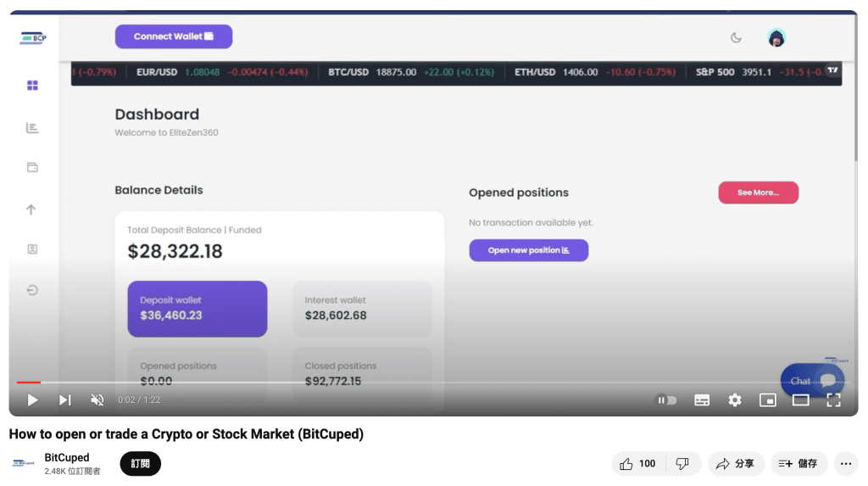The width and height of the screenshot is (868, 486).
Task: Seek on the video progress bar
Action: [433, 383]
